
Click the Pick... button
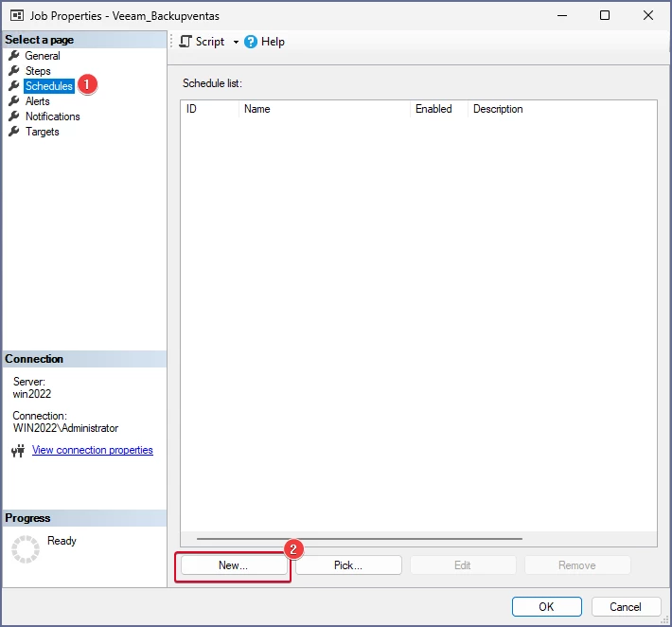point(348,565)
